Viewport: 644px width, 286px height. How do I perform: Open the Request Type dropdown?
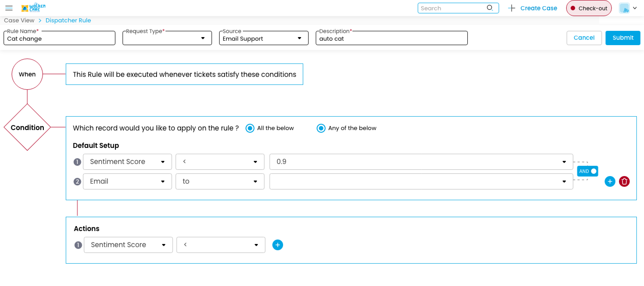[167, 38]
